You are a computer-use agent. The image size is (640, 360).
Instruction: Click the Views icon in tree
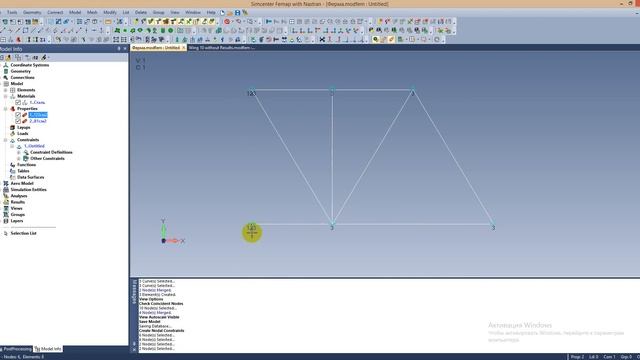[6, 208]
